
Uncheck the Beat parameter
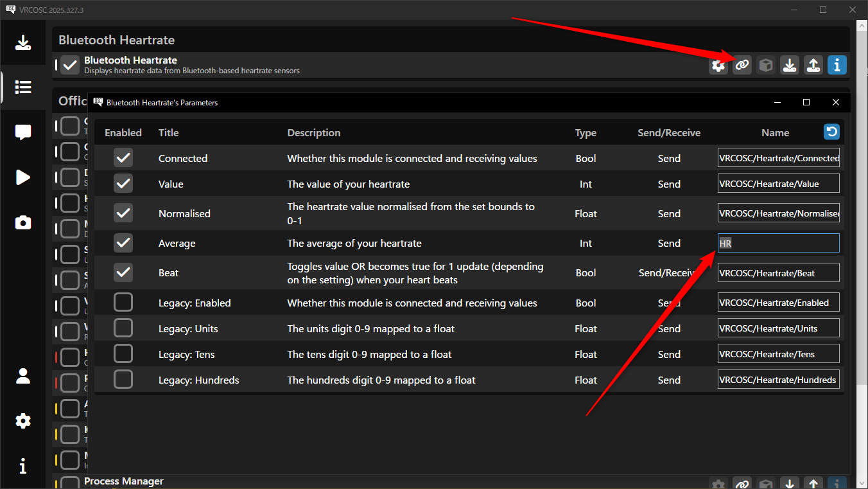(x=123, y=272)
